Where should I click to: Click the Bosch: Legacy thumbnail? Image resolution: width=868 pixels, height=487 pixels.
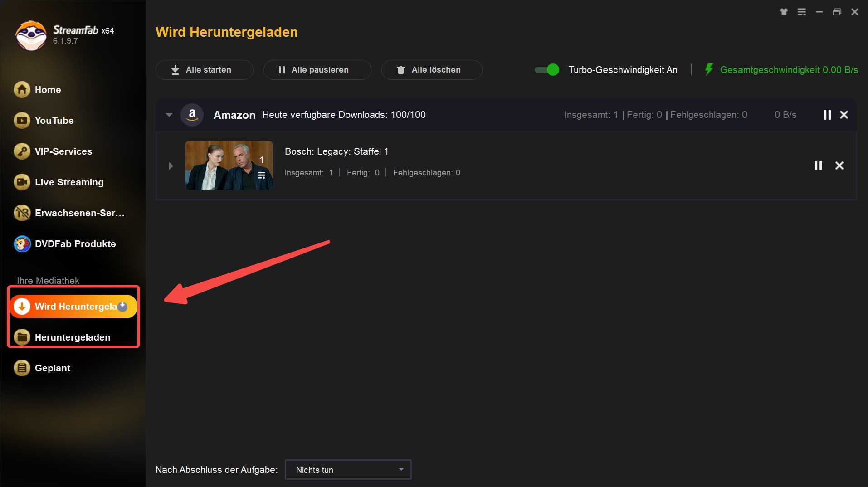coord(229,166)
